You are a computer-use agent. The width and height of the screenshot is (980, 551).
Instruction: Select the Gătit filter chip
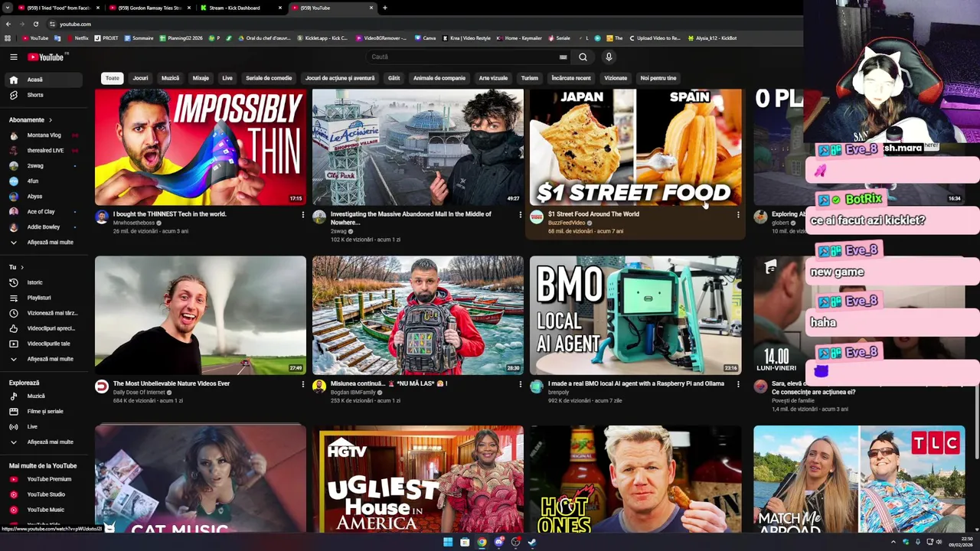[x=394, y=78]
